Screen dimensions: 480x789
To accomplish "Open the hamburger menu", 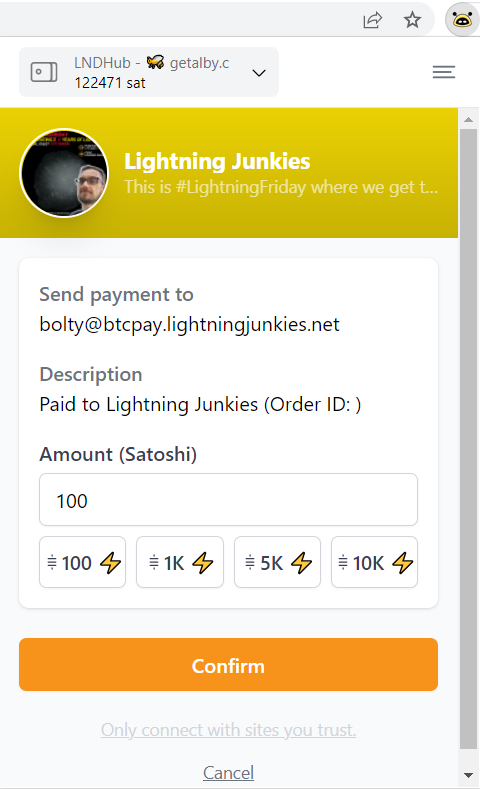I will pyautogui.click(x=444, y=72).
